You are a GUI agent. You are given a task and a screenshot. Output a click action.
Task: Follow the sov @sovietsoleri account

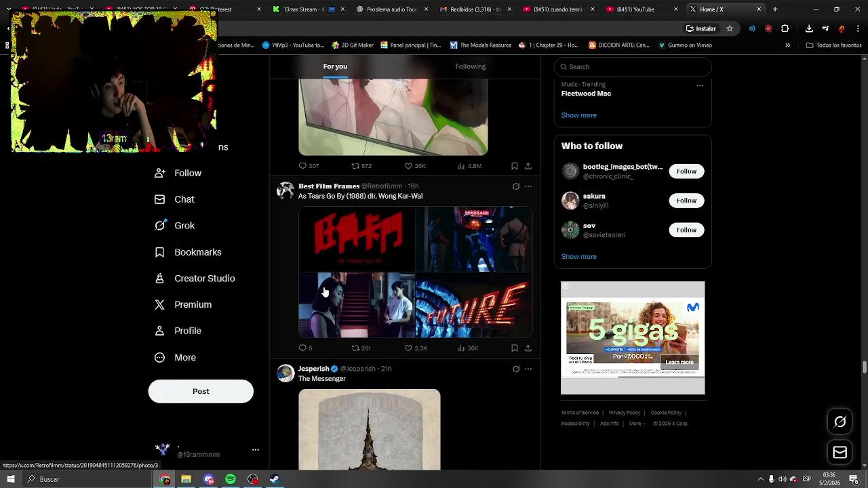coord(686,230)
